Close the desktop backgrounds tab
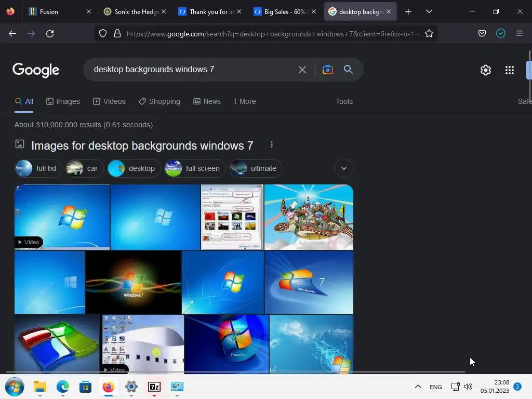532x399 pixels. (x=389, y=11)
